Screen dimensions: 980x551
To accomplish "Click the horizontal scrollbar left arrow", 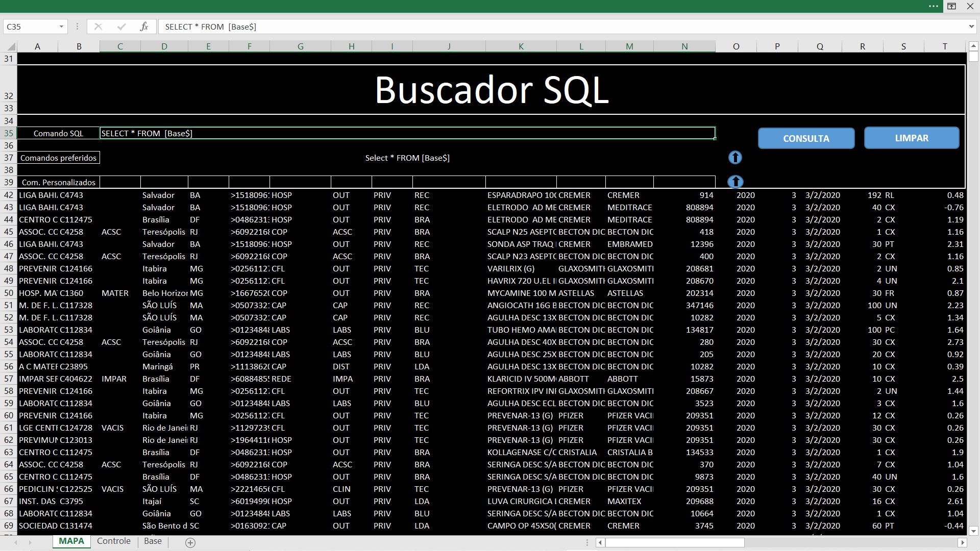I will click(x=600, y=543).
